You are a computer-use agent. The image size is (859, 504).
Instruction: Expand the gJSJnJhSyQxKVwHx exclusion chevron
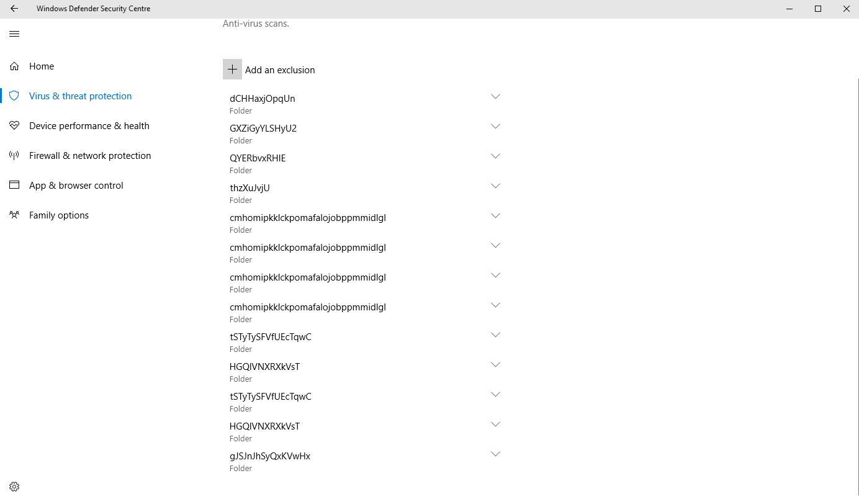[x=495, y=454]
